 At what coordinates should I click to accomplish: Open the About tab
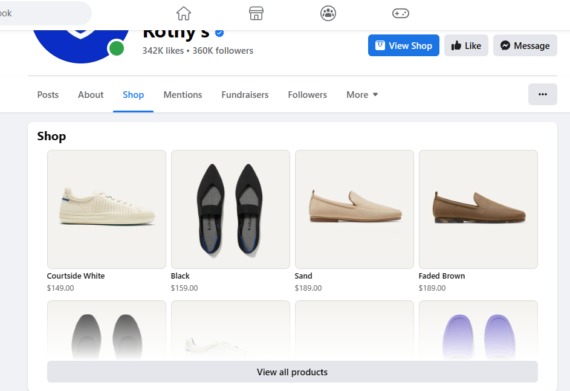[91, 95]
